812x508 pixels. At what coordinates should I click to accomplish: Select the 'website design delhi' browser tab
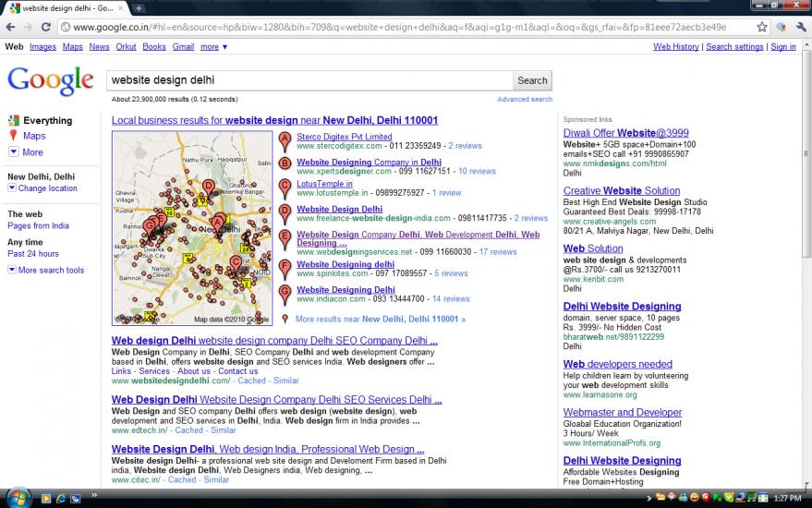coord(67,8)
